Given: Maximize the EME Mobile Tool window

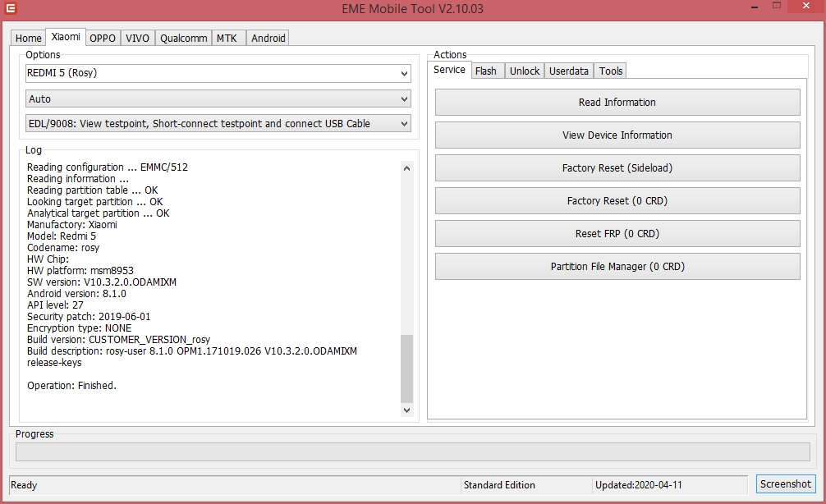Looking at the screenshot, I should click(x=777, y=5).
